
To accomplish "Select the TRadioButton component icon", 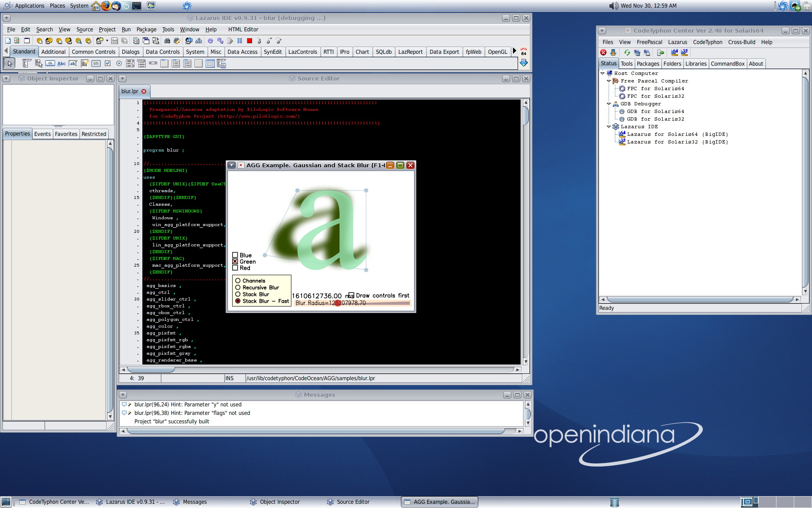I will (x=119, y=63).
